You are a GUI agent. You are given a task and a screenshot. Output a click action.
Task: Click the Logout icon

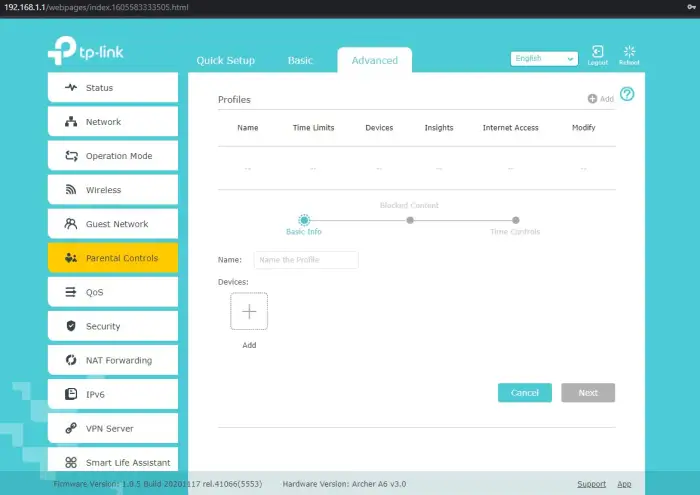(597, 54)
